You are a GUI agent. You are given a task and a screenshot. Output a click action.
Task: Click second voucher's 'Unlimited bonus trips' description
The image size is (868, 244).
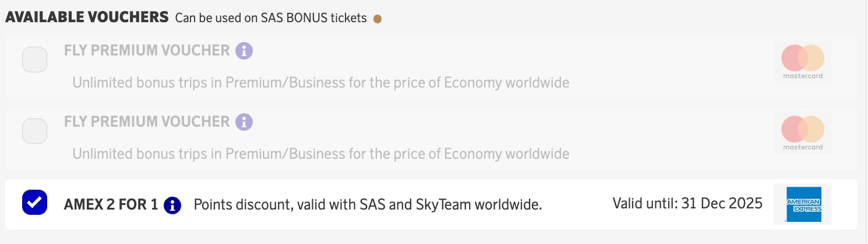[x=320, y=154]
